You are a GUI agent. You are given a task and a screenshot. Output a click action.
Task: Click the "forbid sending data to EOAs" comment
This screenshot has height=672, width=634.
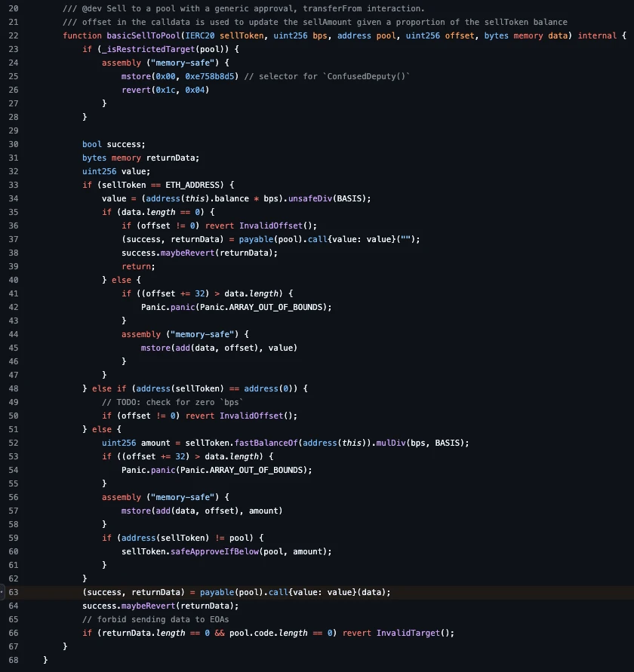coord(146,619)
